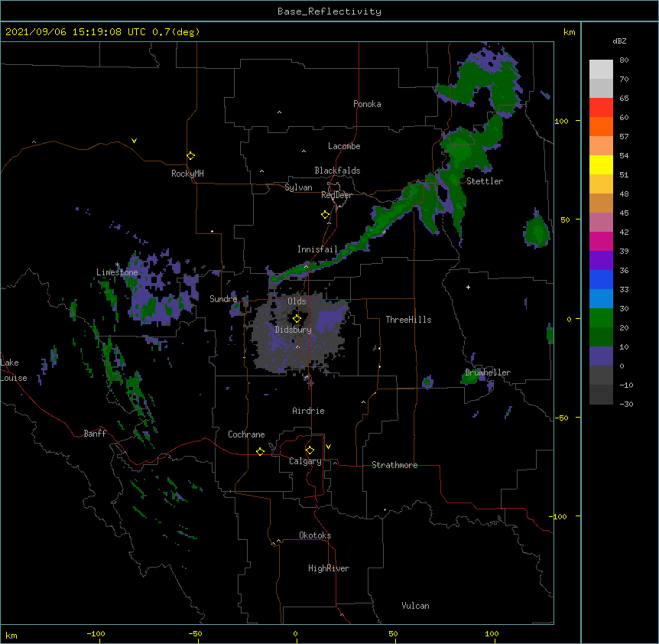Select the orange 60-57 dBZ legend swatch
The image size is (659, 644).
click(x=601, y=126)
